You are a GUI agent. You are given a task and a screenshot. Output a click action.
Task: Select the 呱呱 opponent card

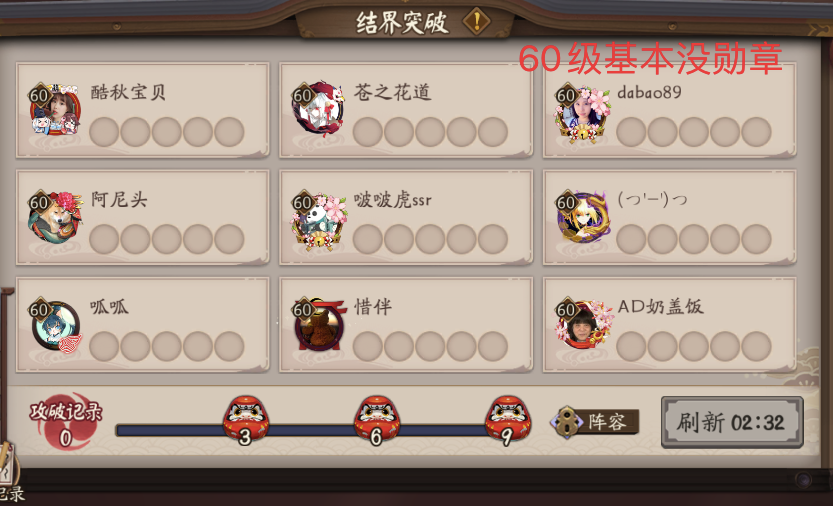click(142, 324)
